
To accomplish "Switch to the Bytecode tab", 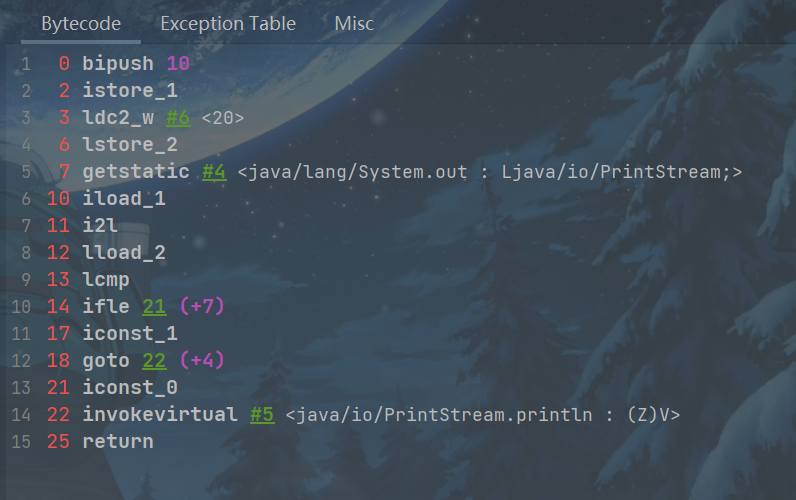I will (x=81, y=23).
